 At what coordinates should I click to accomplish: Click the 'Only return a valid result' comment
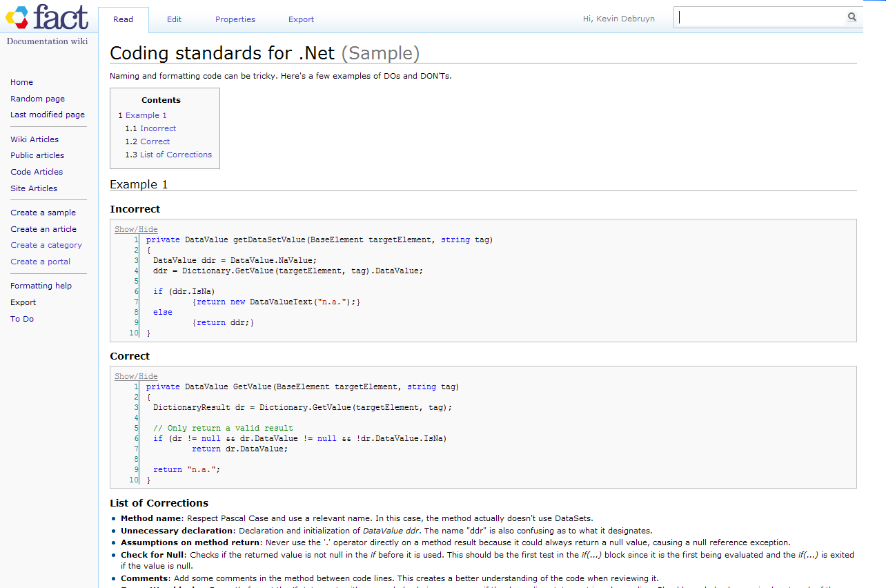pos(223,428)
